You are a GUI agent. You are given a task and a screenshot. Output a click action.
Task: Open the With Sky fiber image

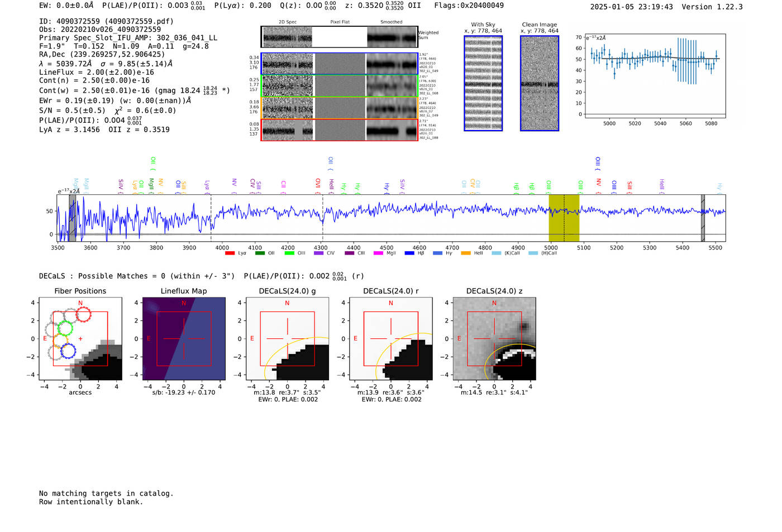click(483, 83)
